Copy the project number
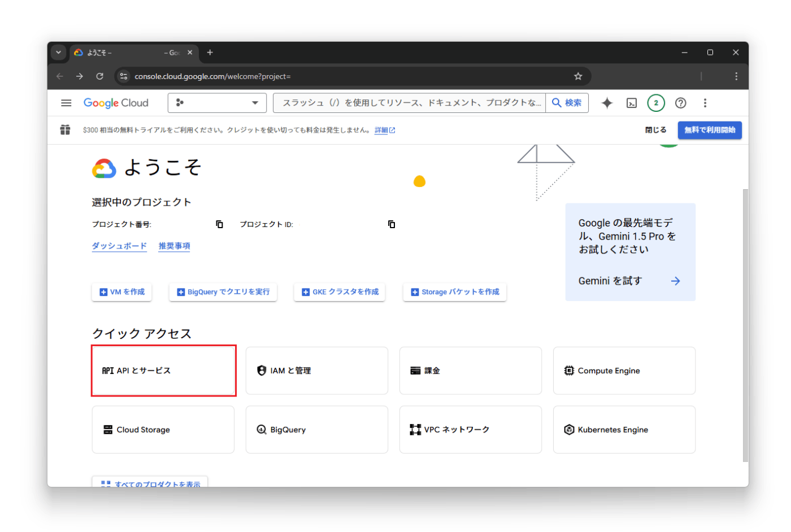Image resolution: width=791 pixels, height=532 pixels. [219, 224]
